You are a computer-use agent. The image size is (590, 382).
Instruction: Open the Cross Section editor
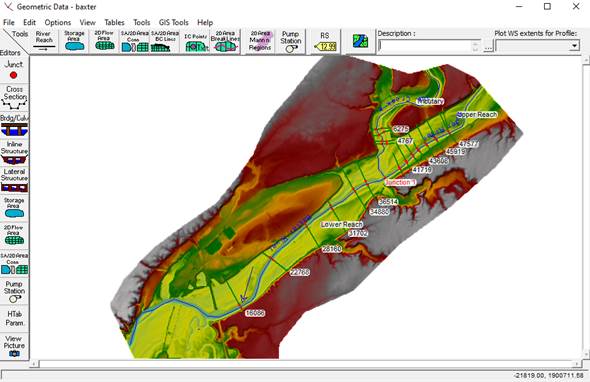pos(14,97)
